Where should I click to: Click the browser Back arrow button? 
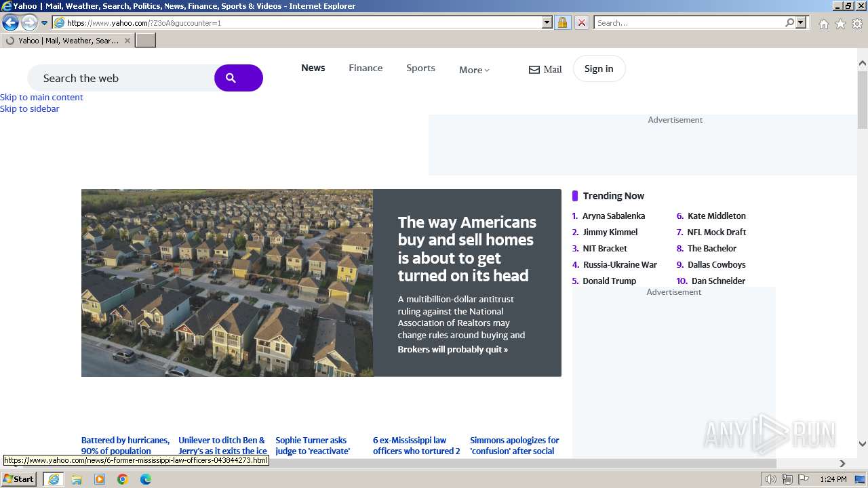(10, 22)
